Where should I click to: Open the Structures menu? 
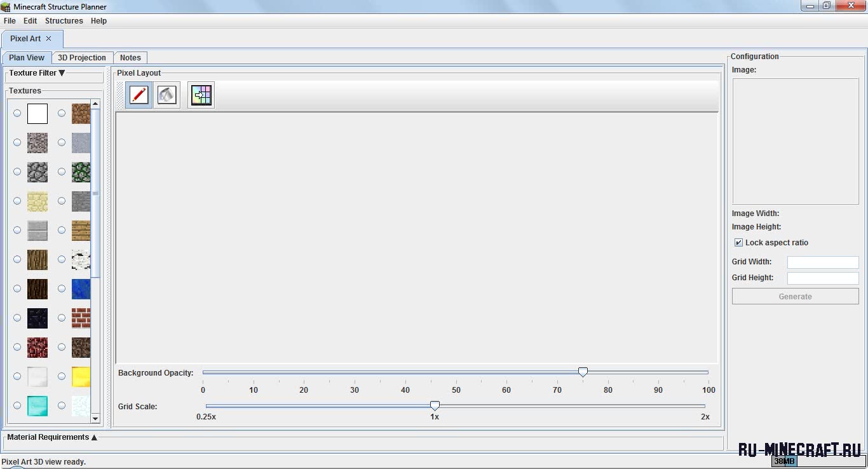pos(64,21)
